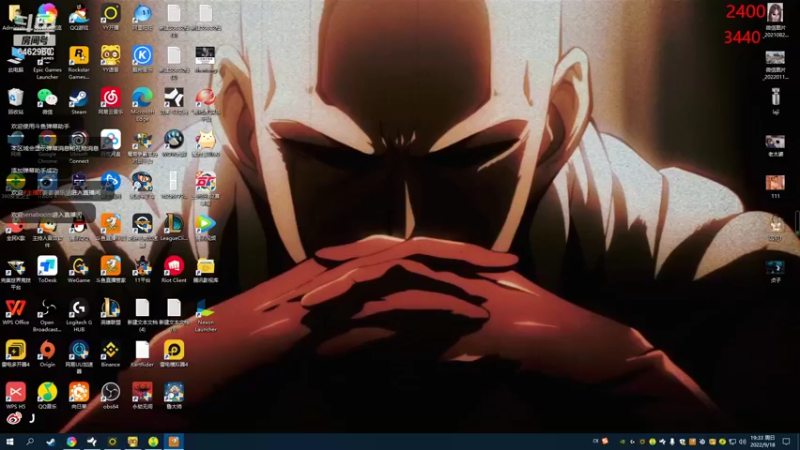Viewport: 800px width, 450px height.
Task: Launch the 11 platform shortcut
Action: click(x=142, y=269)
